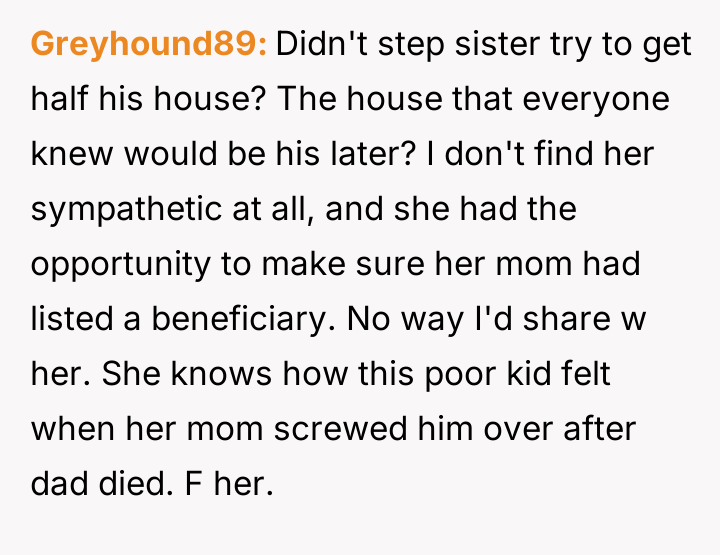This screenshot has width=720, height=555.
Task: Click the word "share" in the comment
Action: point(578,321)
